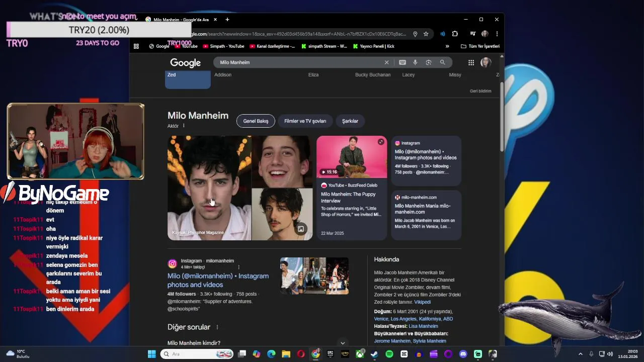The width and height of the screenshot is (644, 362).
Task: Select the Genel Bakış tab
Action: pyautogui.click(x=256, y=121)
